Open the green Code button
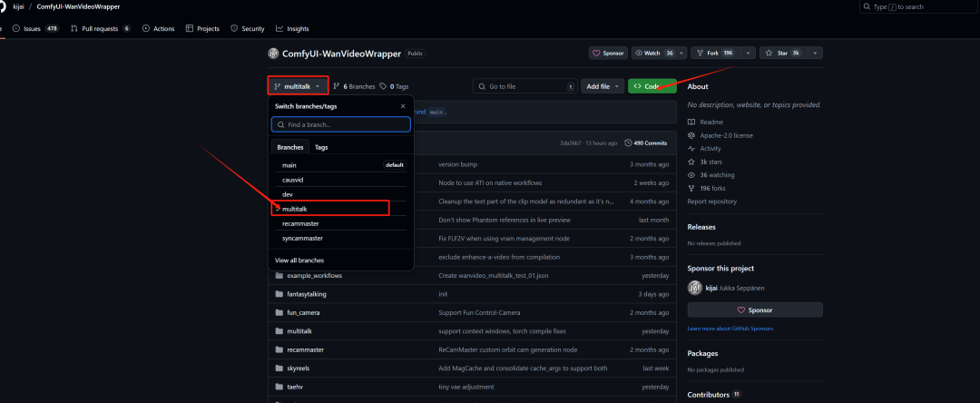 [x=652, y=86]
